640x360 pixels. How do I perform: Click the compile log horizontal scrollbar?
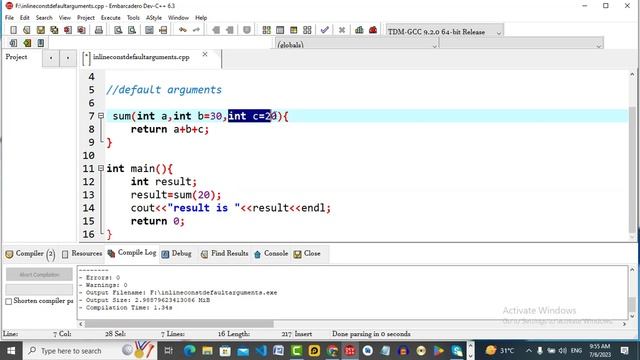(x=179, y=324)
